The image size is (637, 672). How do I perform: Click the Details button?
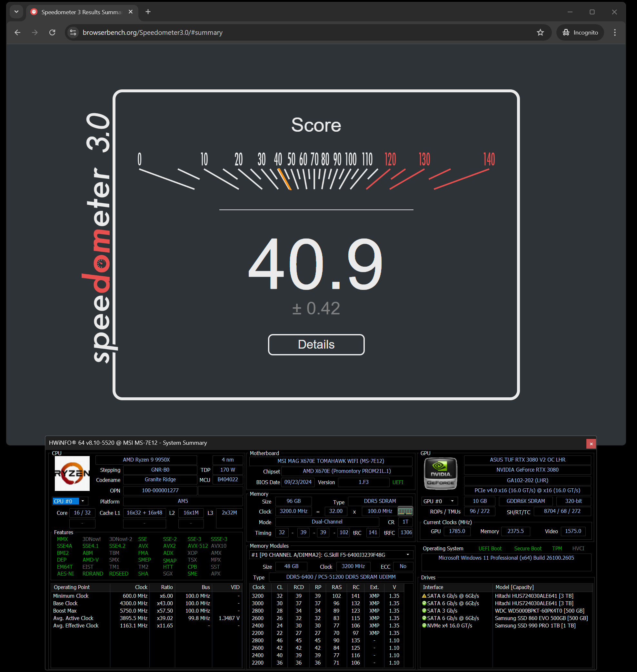(x=316, y=344)
